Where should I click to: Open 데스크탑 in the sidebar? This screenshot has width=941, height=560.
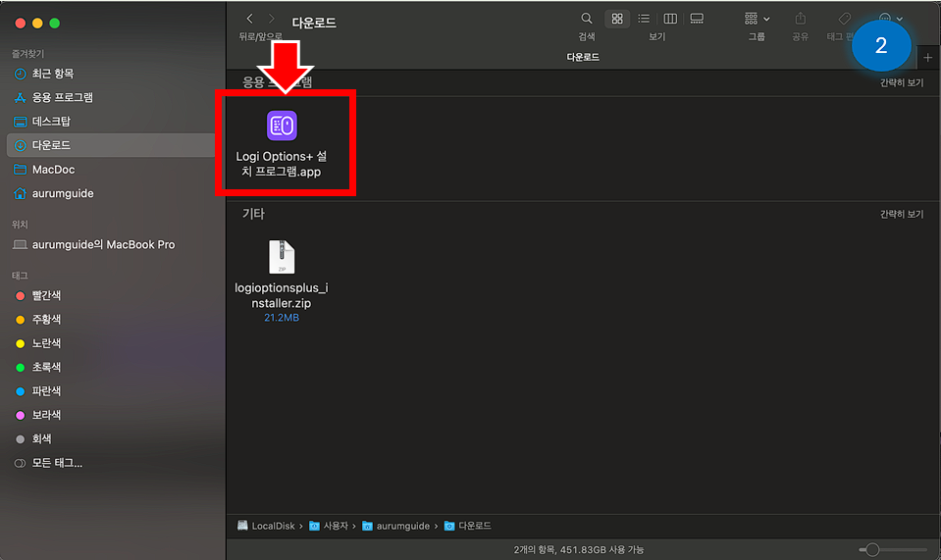pyautogui.click(x=51, y=122)
